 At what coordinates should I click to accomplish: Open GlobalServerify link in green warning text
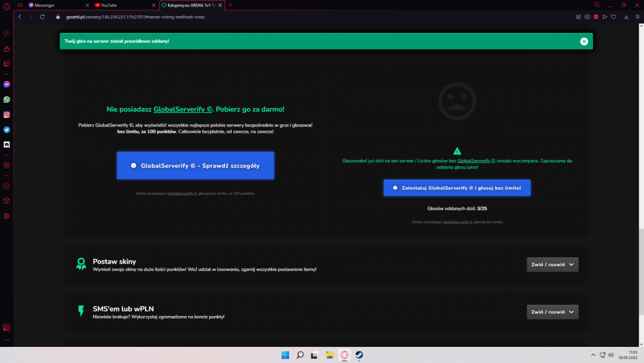pos(476,161)
